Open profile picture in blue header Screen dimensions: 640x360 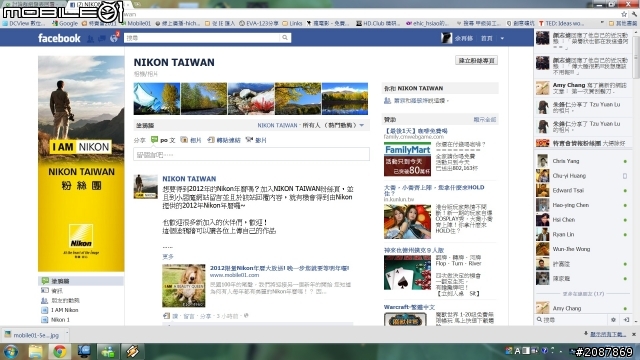point(447,38)
